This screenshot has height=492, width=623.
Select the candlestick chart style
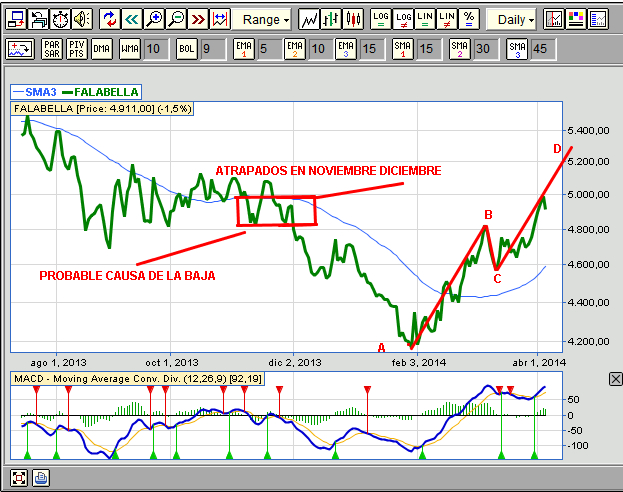pyautogui.click(x=353, y=19)
